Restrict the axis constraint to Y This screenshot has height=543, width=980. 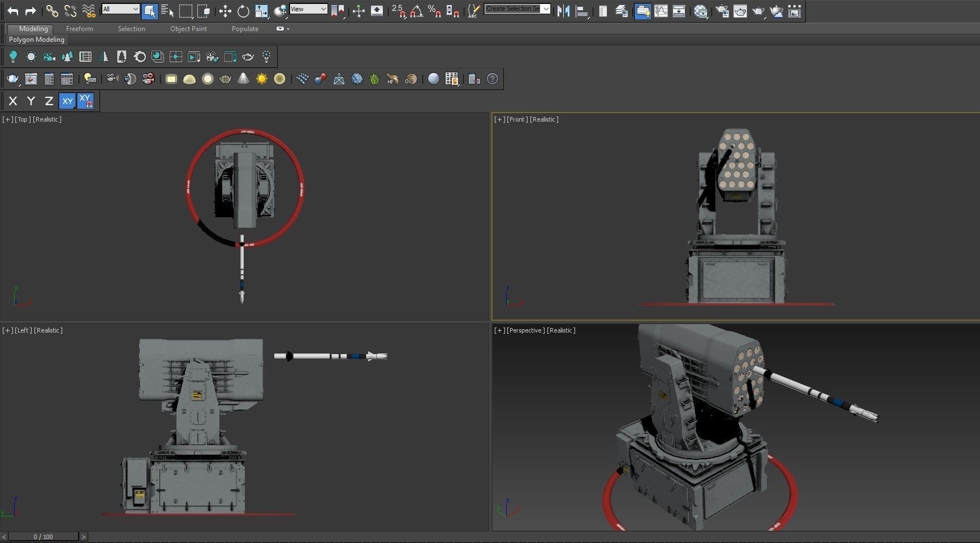tap(31, 101)
